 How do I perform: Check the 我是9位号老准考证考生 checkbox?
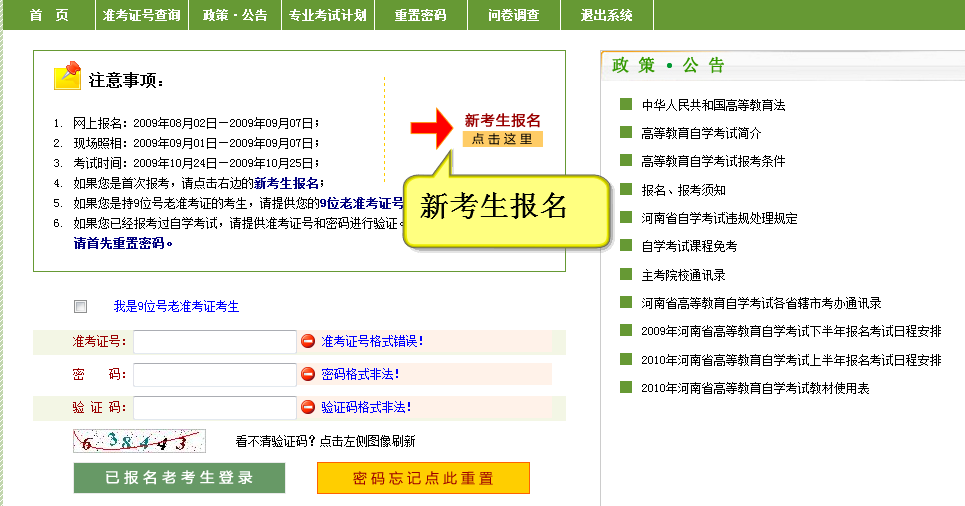pyautogui.click(x=81, y=307)
